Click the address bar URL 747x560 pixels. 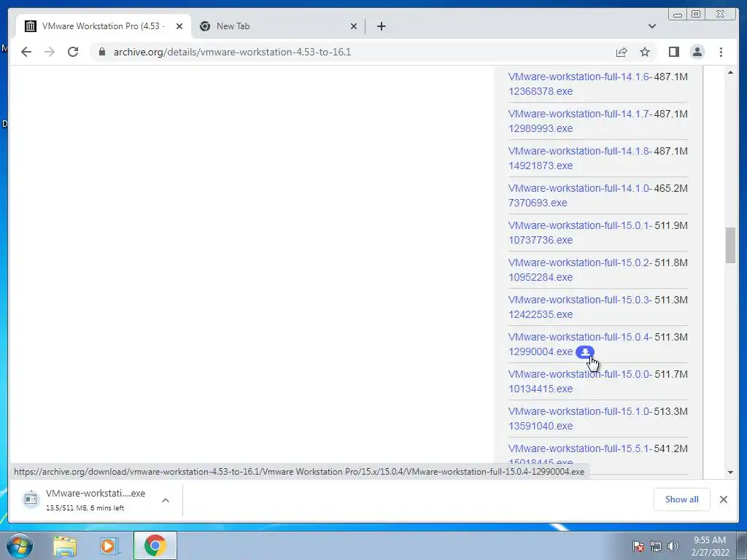point(233,52)
